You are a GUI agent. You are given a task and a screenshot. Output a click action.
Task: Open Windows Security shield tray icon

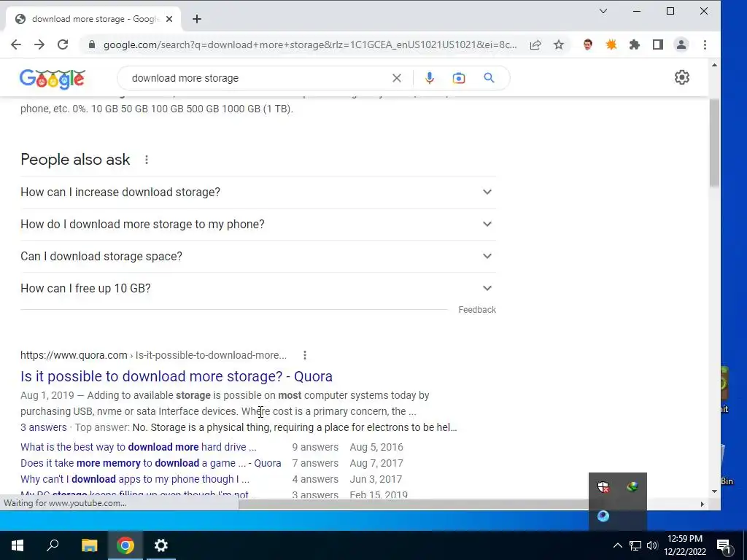pos(603,486)
